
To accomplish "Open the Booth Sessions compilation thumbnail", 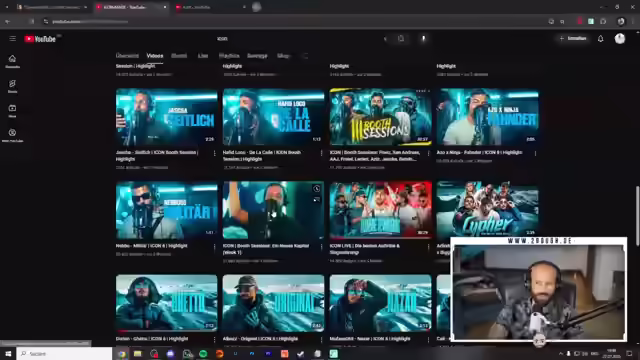I will click(x=380, y=117).
